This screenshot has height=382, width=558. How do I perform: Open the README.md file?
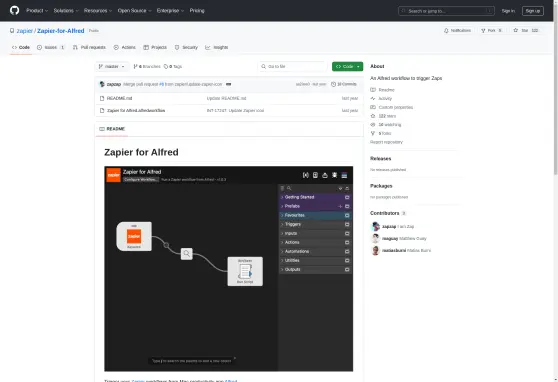[x=120, y=98]
